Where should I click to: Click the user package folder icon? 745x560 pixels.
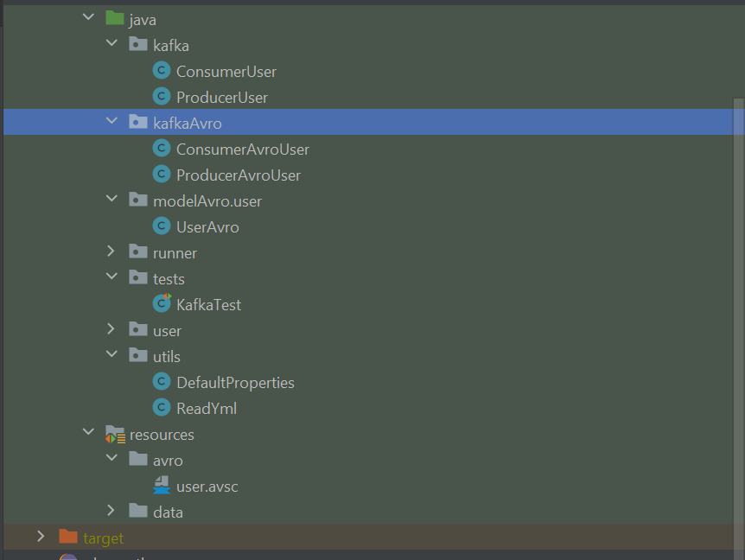137,329
